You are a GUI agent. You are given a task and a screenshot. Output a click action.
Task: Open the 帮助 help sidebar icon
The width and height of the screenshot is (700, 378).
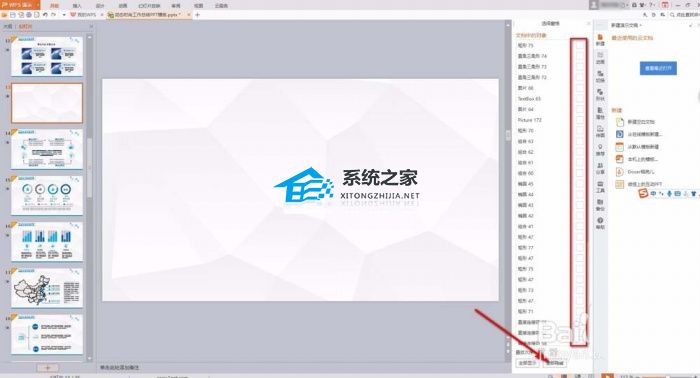[600, 223]
